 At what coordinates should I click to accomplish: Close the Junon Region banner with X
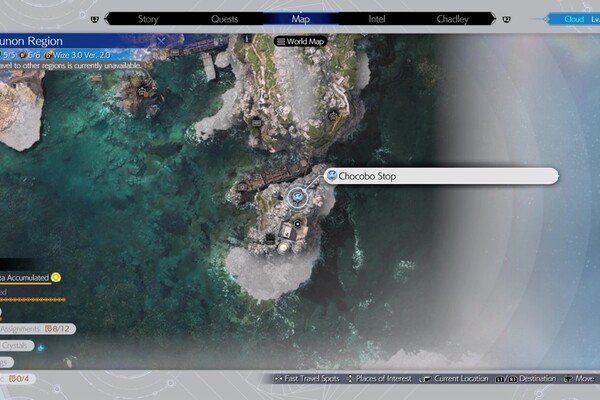pyautogui.click(x=161, y=41)
